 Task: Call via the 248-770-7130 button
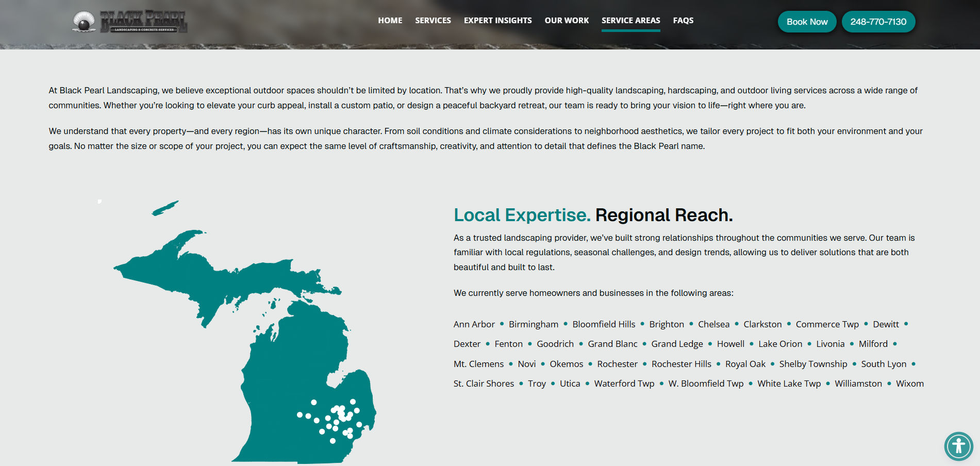click(x=878, y=22)
